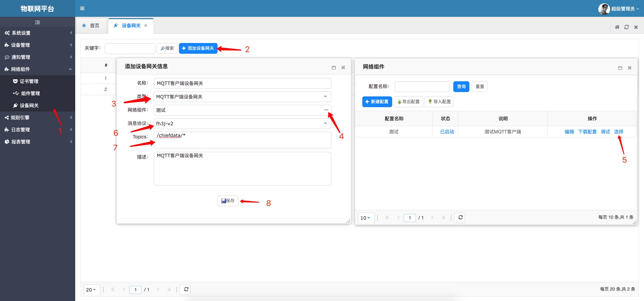Click the sidebar collapse icon
Image resolution: width=644 pixels, height=301 pixels.
[38, 22]
